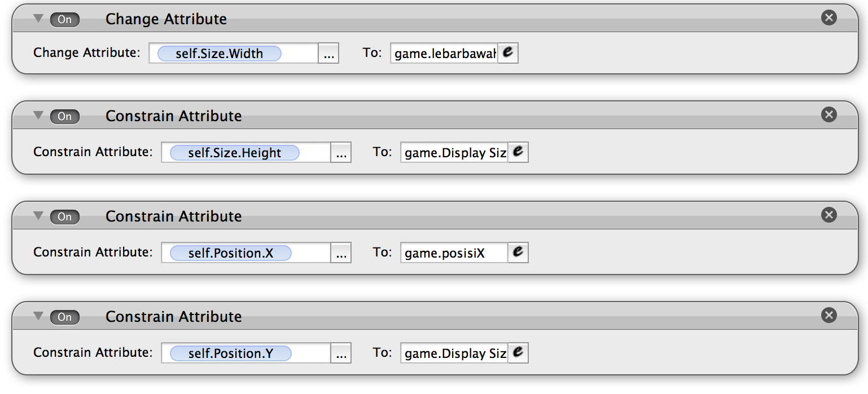Open expression editor for self.Size.Height constraint

click(518, 152)
